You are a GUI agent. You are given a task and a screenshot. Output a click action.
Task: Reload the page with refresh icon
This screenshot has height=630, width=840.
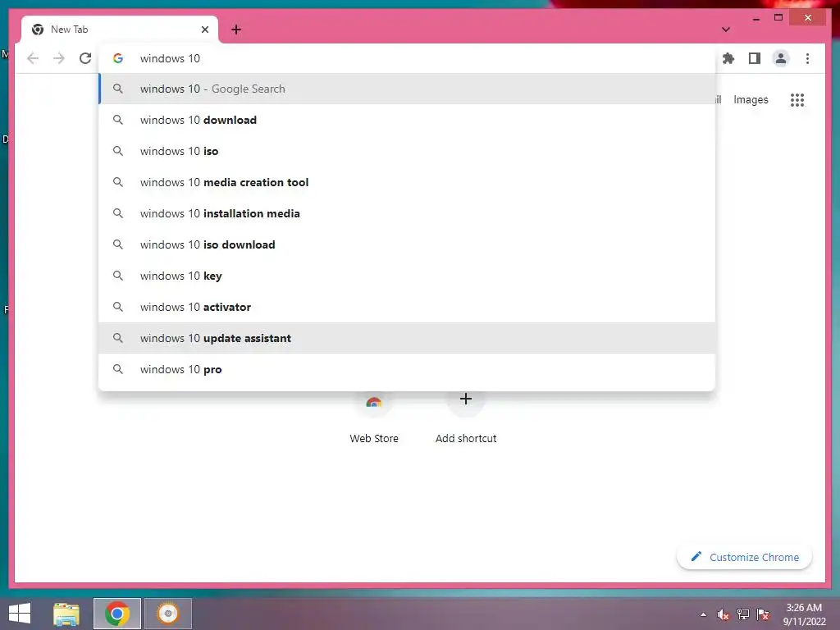pyautogui.click(x=85, y=58)
